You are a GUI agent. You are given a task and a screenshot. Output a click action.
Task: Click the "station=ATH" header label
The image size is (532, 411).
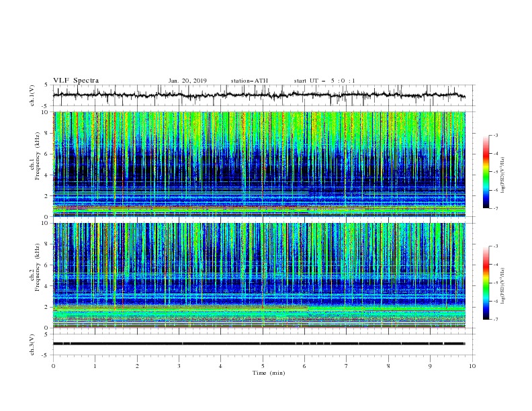point(249,81)
